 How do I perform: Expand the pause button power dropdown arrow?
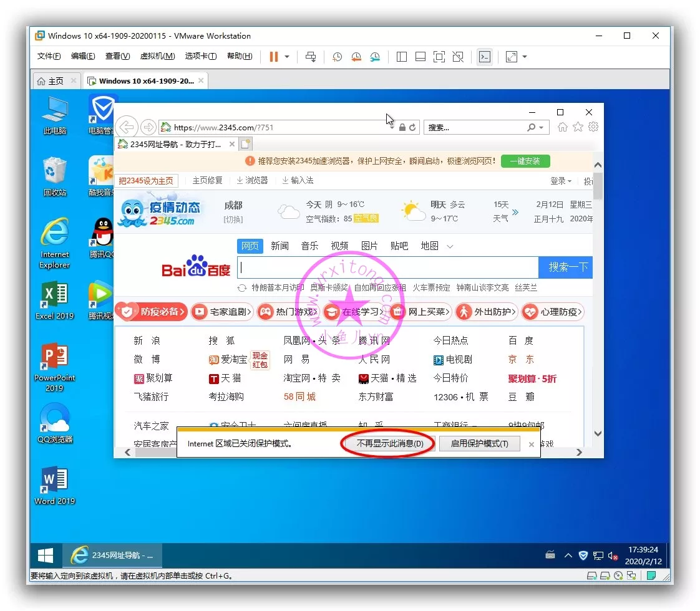(x=287, y=57)
